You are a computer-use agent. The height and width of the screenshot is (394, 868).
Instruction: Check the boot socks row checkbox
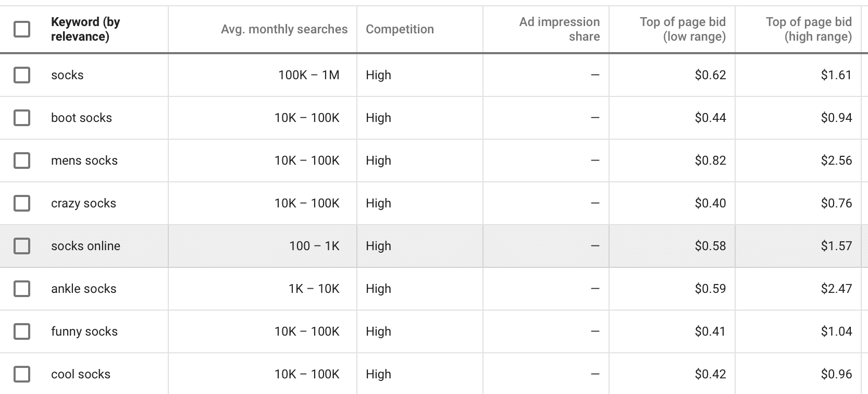(22, 118)
